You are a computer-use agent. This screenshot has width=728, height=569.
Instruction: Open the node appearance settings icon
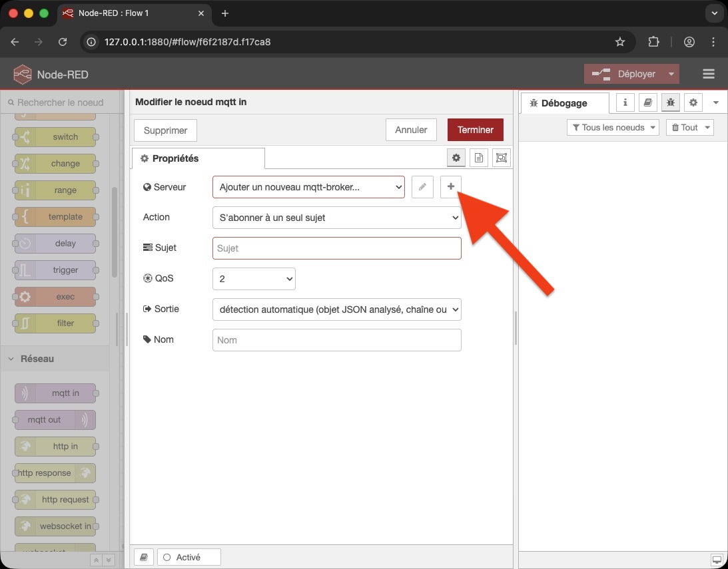[501, 158]
